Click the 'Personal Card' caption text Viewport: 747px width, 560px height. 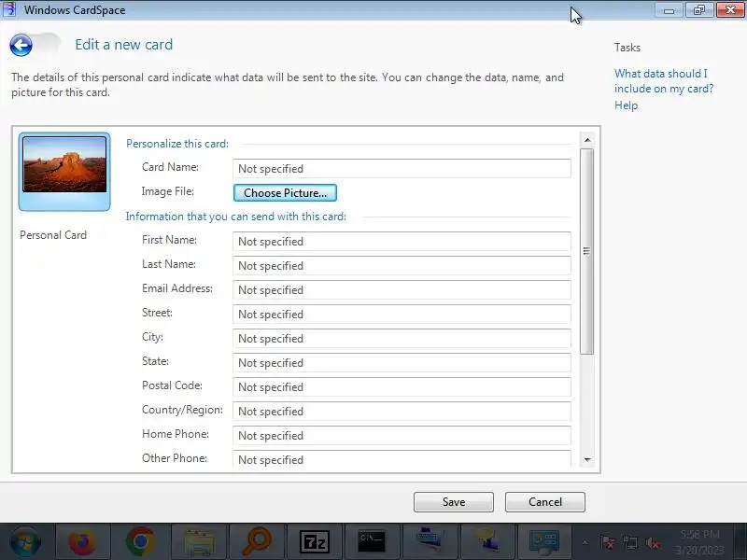click(x=53, y=235)
